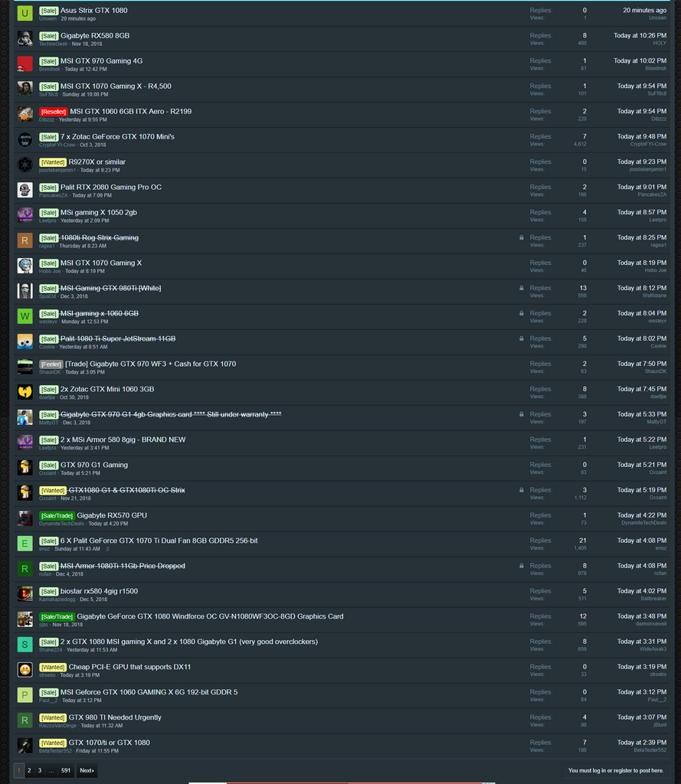This screenshot has height=784, width=681.
Task: Click the Sale/Trade tag on Gigabyte RX570 GPU
Action: pyautogui.click(x=57, y=516)
